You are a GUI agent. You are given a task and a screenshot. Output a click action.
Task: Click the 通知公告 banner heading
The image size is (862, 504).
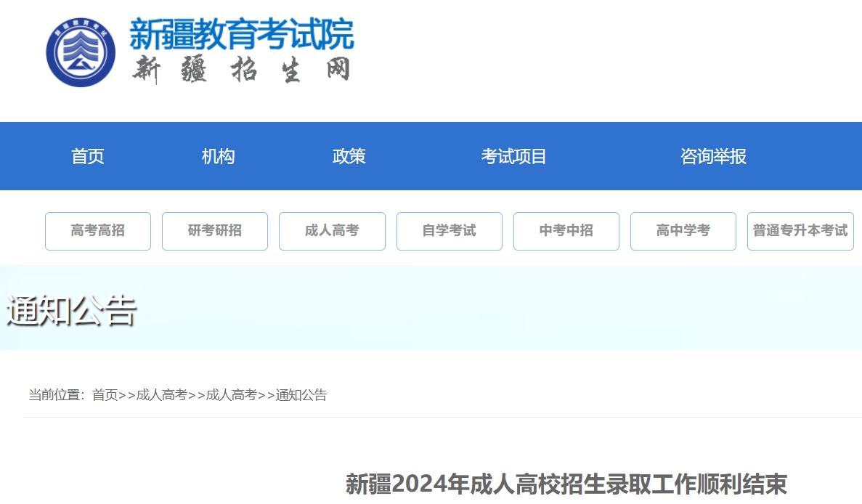click(71, 311)
